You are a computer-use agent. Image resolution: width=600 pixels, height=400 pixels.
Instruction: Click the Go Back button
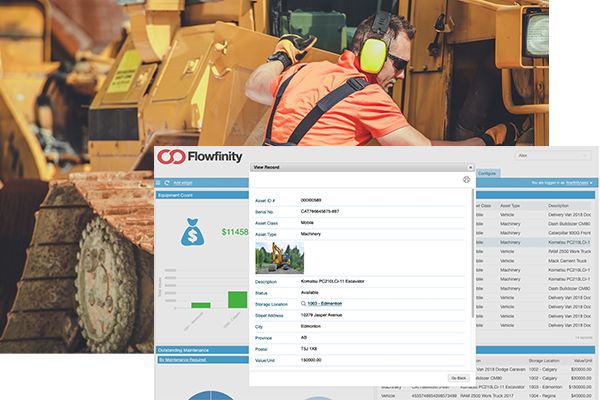click(458, 378)
